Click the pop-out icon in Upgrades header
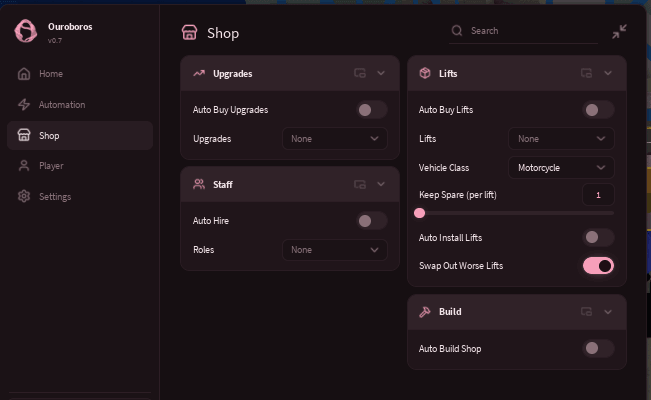651x400 pixels. [360, 73]
